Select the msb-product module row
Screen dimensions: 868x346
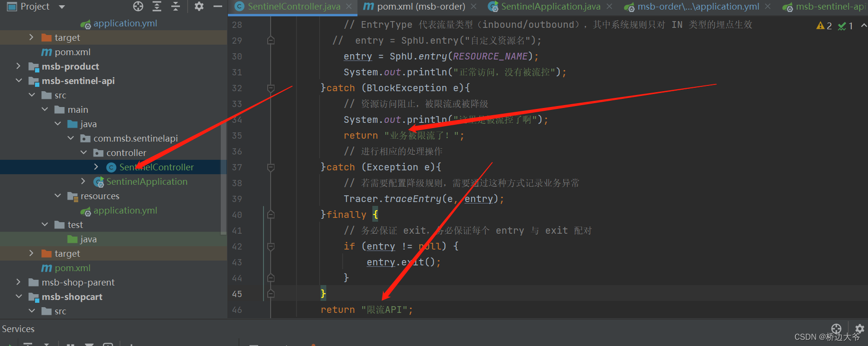(x=70, y=66)
